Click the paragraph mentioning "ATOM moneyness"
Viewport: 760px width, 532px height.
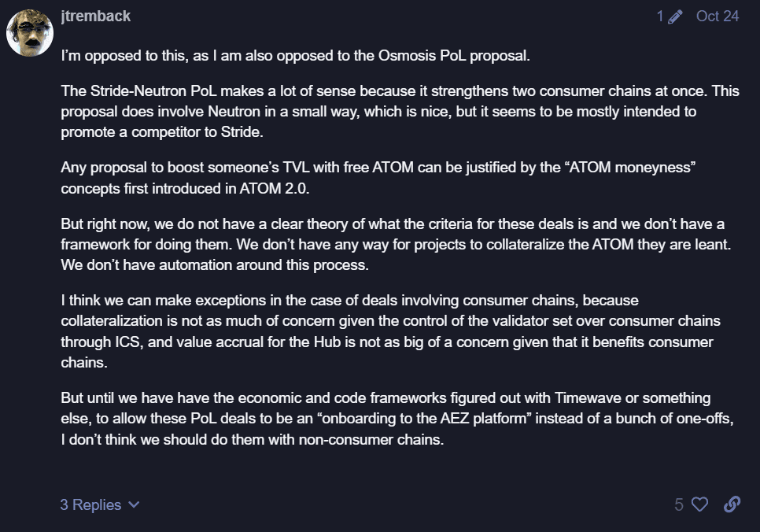tap(378, 178)
